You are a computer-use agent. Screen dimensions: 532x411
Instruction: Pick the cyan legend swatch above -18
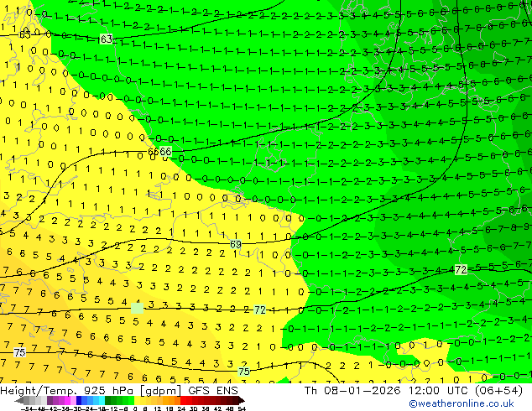tap(102, 400)
